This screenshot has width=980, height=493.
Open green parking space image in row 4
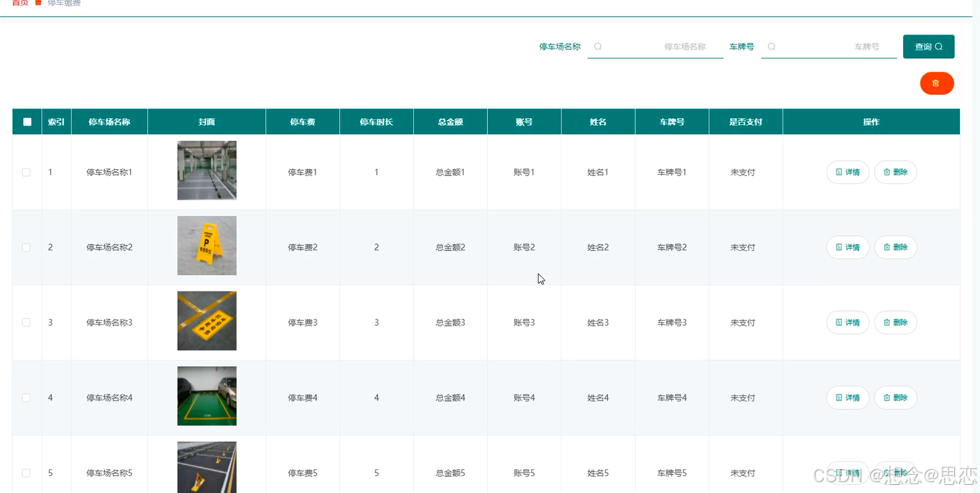(207, 396)
